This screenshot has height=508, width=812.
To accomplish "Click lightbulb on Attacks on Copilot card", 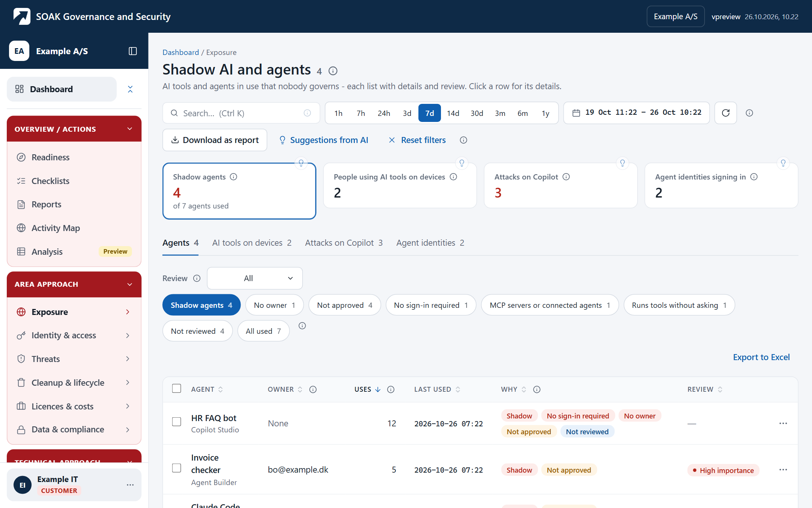I will click(623, 163).
